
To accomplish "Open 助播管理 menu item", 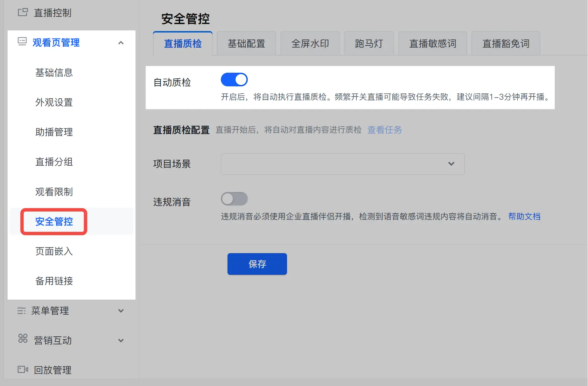I will point(54,132).
